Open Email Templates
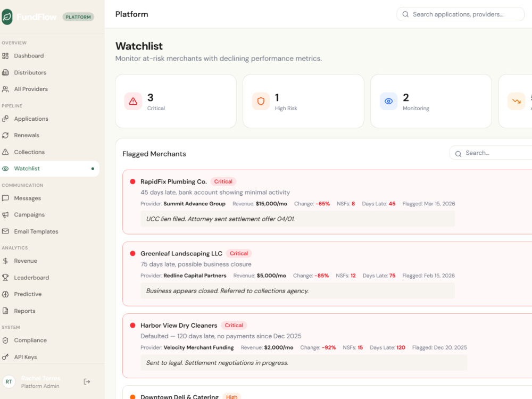The image size is (532, 399). pyautogui.click(x=49, y=231)
